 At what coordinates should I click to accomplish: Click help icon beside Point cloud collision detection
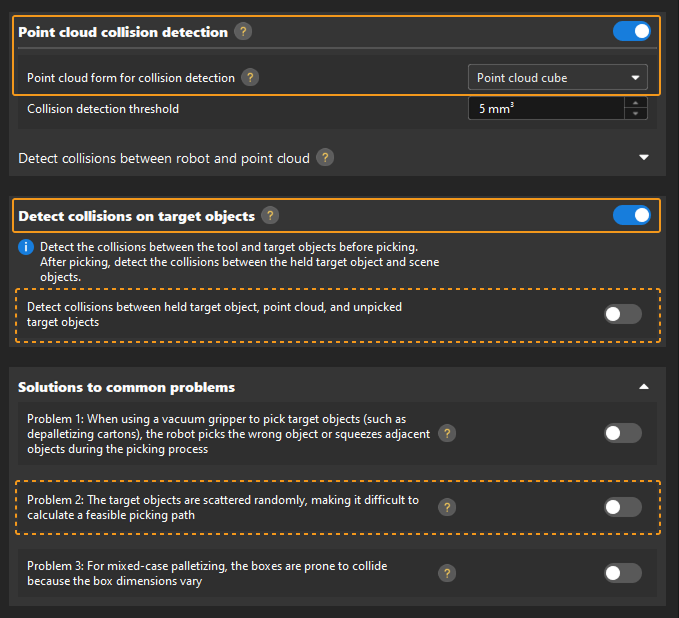[243, 32]
